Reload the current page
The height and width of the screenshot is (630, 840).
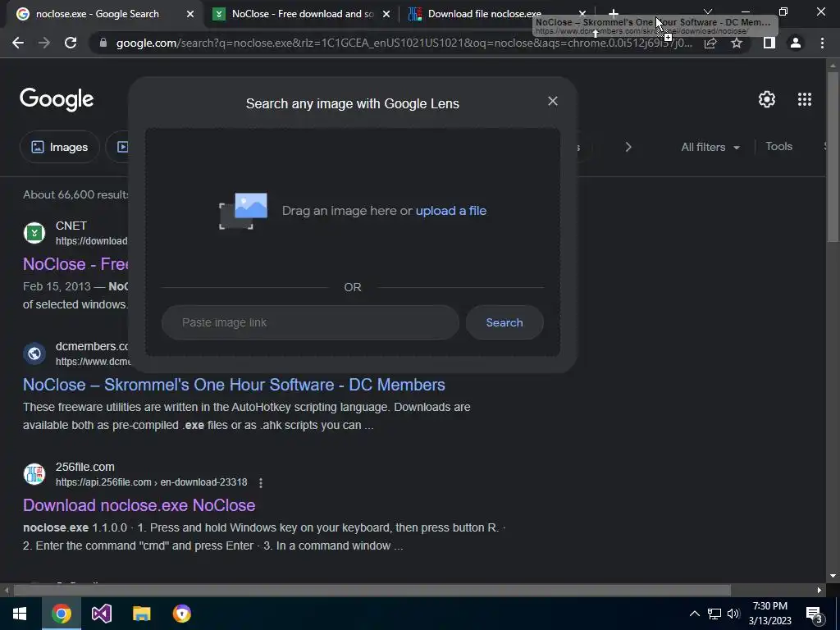pos(71,43)
